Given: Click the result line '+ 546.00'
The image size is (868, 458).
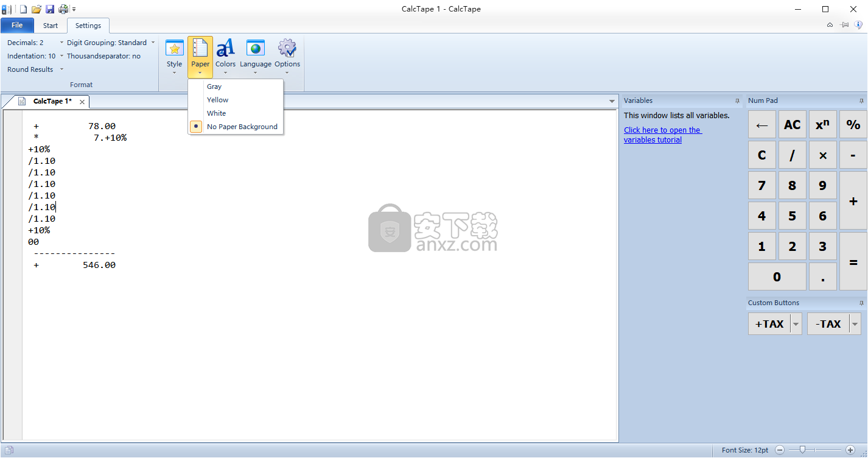Looking at the screenshot, I should pos(74,265).
